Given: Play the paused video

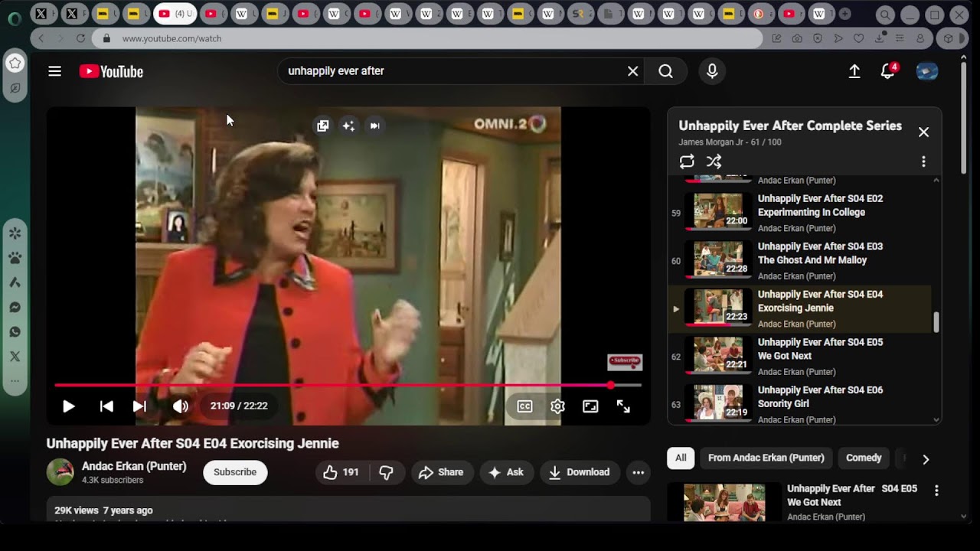Looking at the screenshot, I should point(69,406).
